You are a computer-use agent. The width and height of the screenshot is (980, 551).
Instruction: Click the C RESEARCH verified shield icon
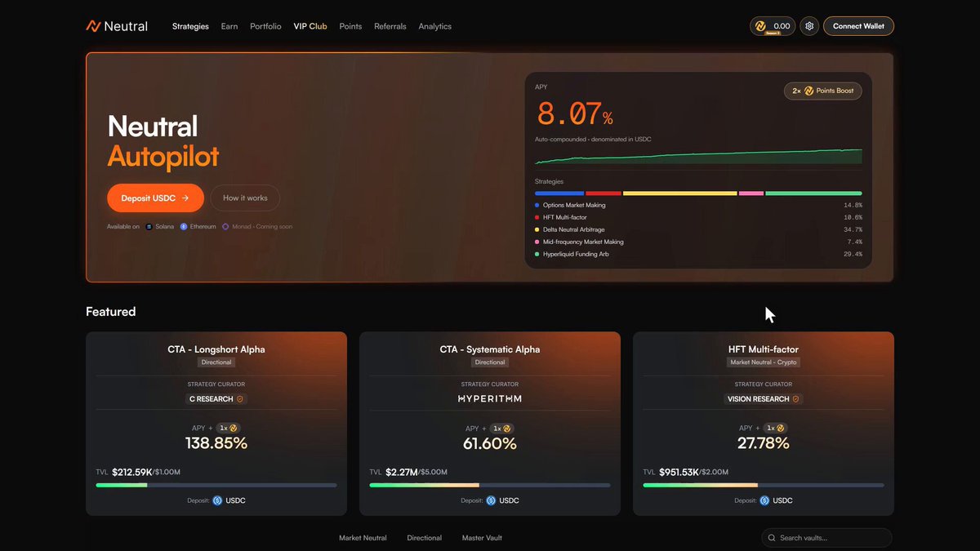tap(240, 399)
